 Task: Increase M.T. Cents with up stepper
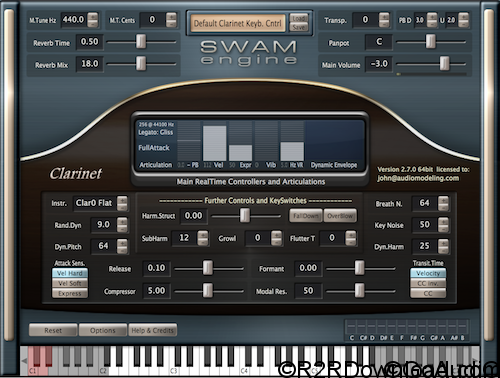click(171, 16)
